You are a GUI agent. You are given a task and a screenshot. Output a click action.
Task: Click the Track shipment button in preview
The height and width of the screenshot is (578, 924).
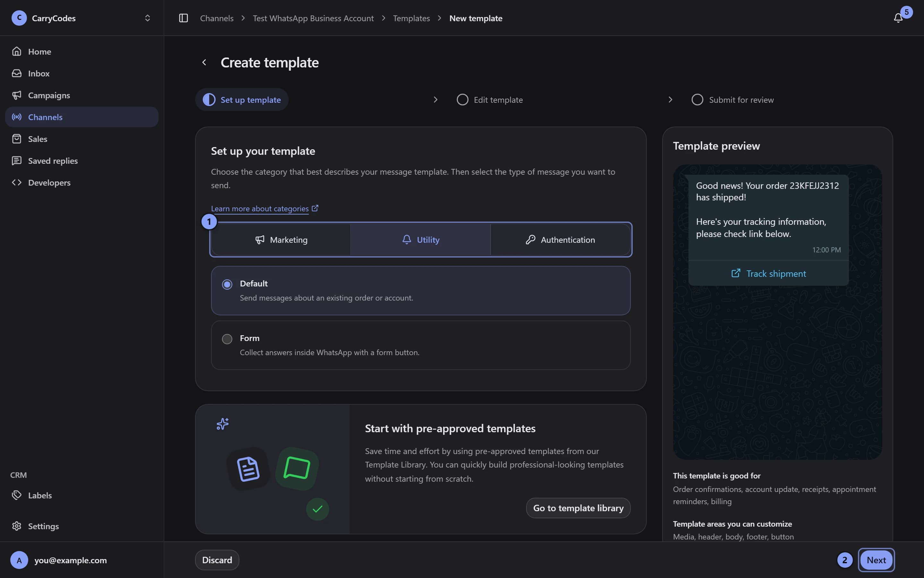click(x=768, y=273)
